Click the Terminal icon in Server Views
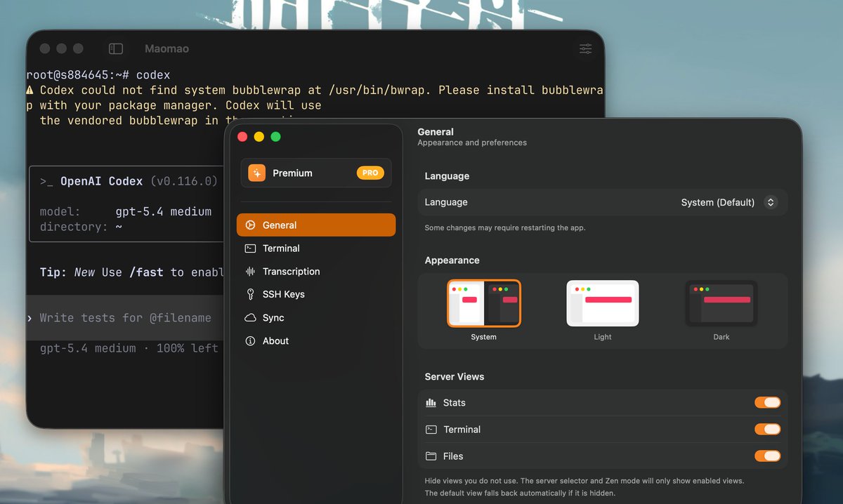 pos(431,429)
